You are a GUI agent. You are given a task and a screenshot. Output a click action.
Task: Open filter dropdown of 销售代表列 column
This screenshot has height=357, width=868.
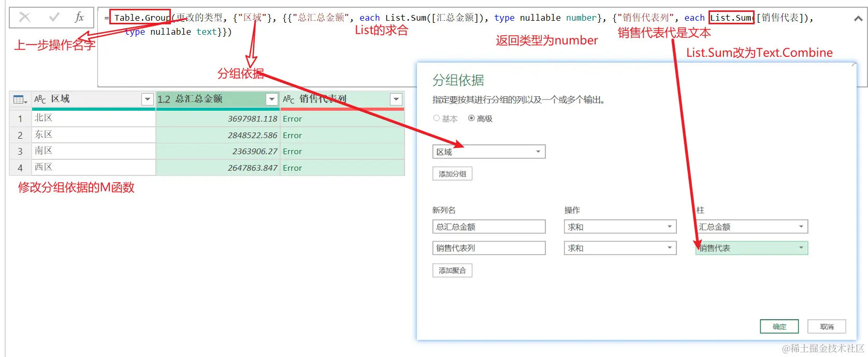(396, 99)
